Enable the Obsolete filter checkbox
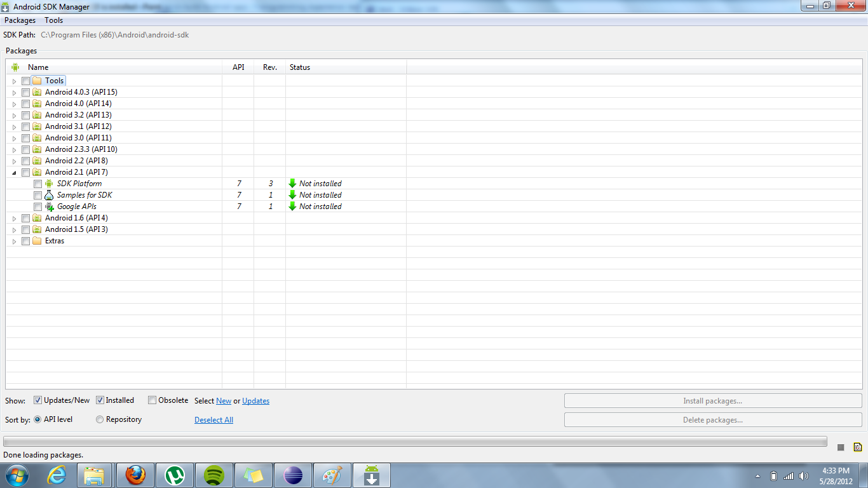This screenshot has height=488, width=868. [x=152, y=400]
